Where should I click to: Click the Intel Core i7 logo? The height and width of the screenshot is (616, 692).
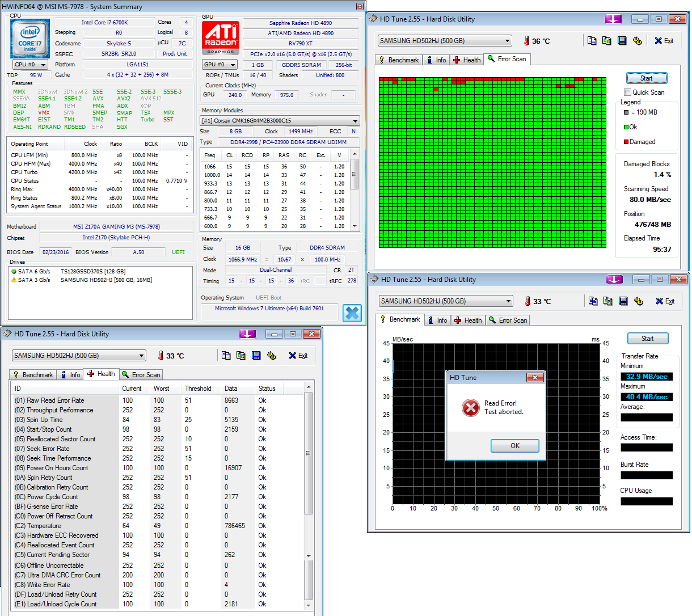[x=29, y=39]
